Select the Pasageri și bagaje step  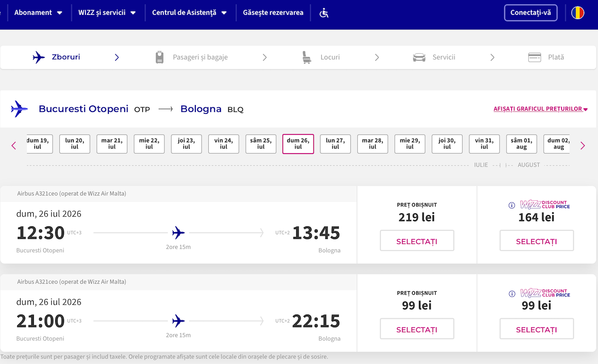coord(200,57)
